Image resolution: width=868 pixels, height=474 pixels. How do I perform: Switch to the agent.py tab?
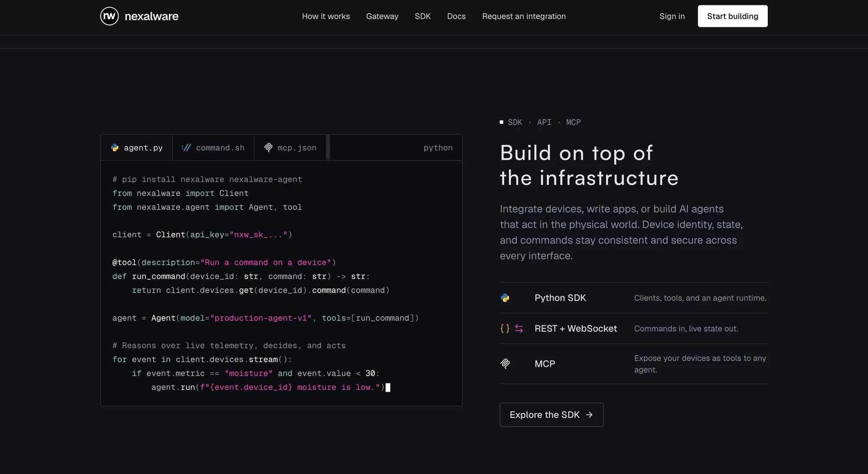point(137,148)
